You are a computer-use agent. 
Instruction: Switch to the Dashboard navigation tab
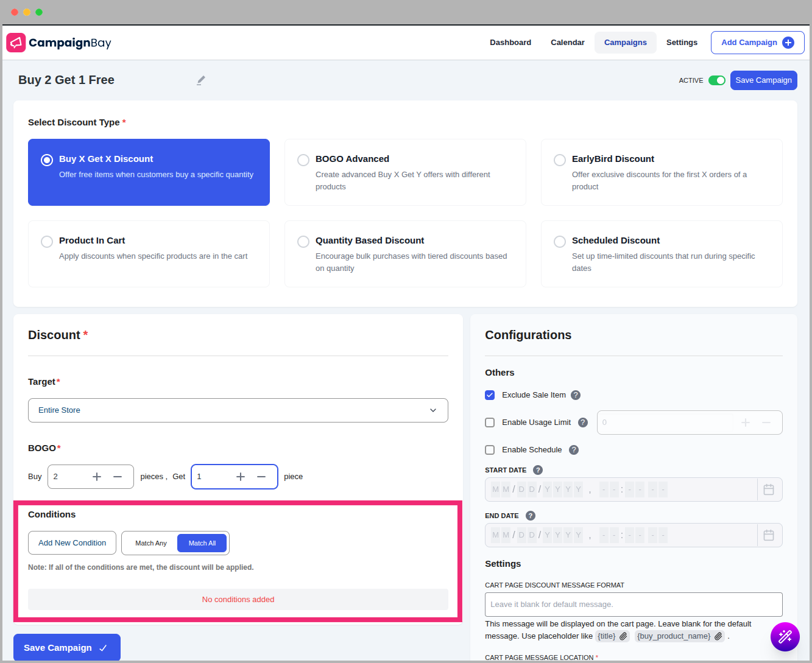(x=510, y=42)
